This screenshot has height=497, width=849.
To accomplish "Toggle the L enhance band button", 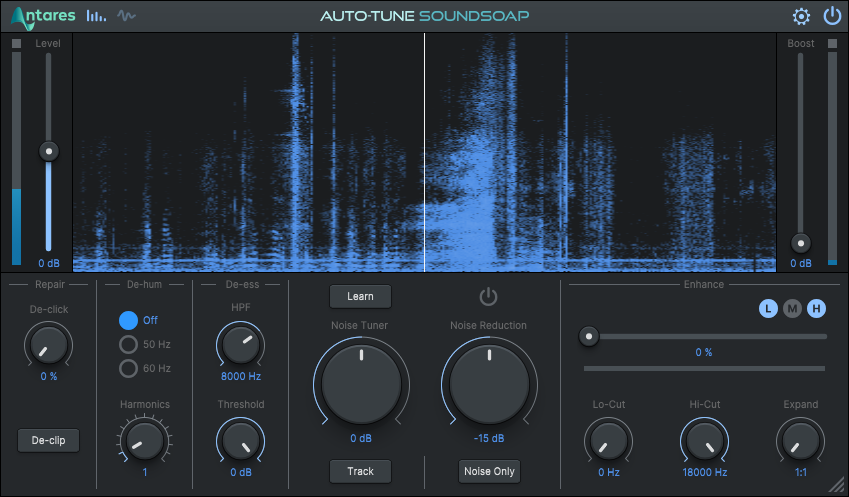I will click(x=768, y=309).
